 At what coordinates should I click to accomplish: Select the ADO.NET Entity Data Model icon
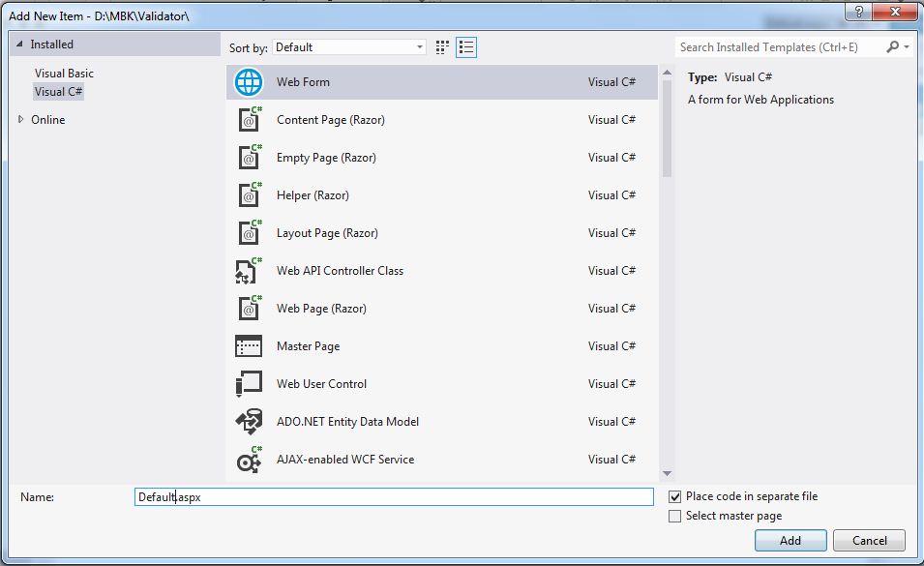[249, 422]
